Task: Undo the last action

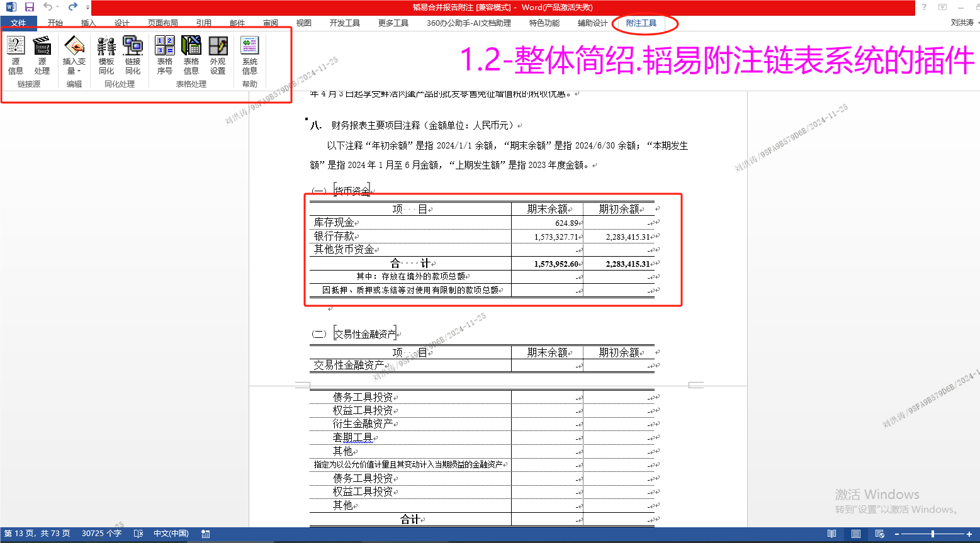Action: tap(47, 7)
